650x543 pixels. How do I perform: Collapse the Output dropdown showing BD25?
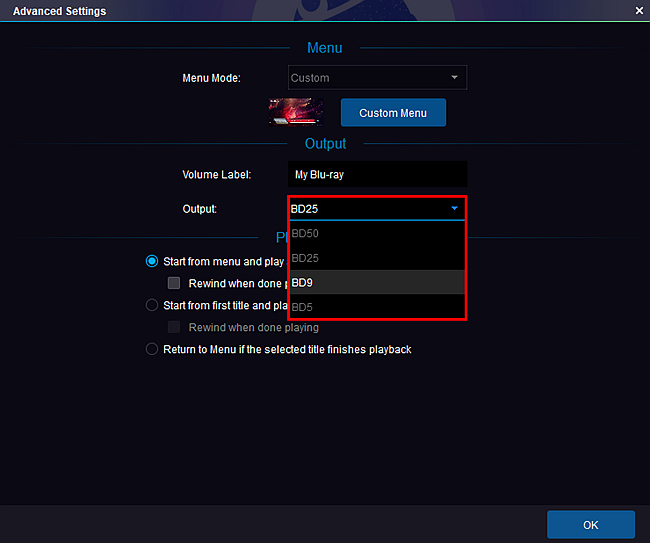coord(377,208)
